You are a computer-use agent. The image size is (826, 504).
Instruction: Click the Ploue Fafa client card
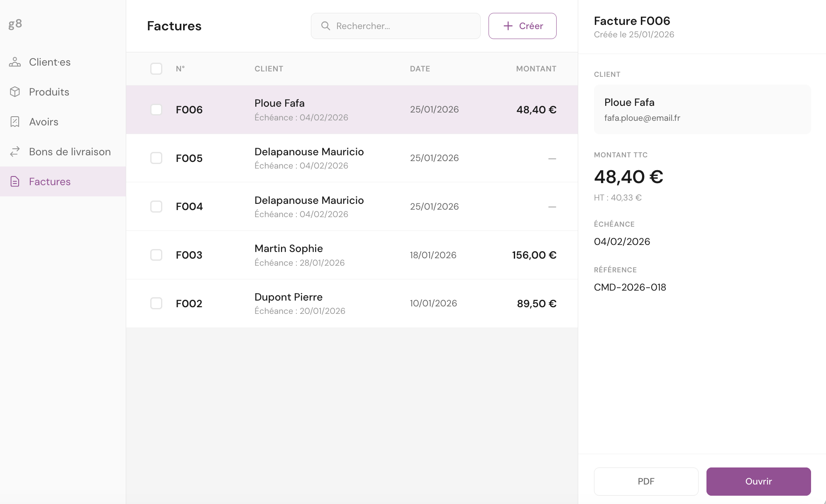[702, 110]
